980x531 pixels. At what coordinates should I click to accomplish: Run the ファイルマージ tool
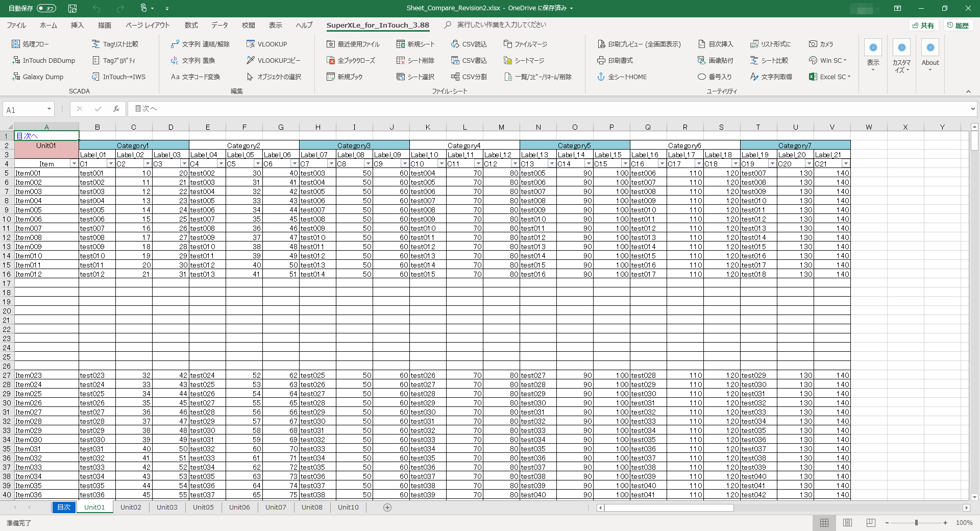(525, 44)
